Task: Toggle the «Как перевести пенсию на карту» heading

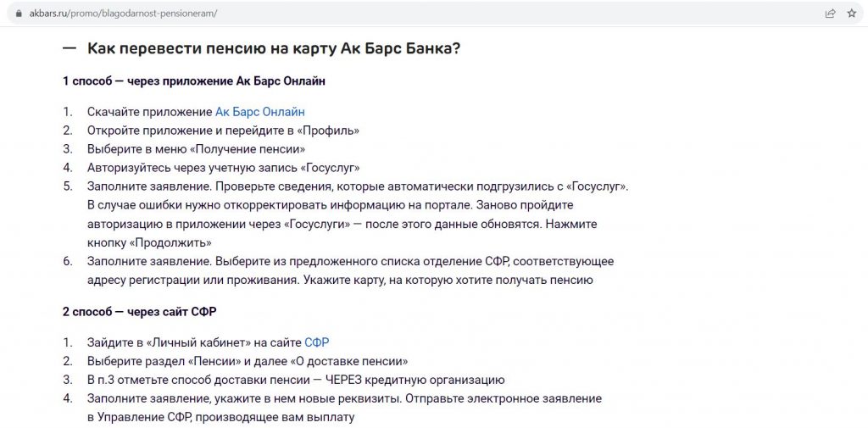Action: pos(274,48)
